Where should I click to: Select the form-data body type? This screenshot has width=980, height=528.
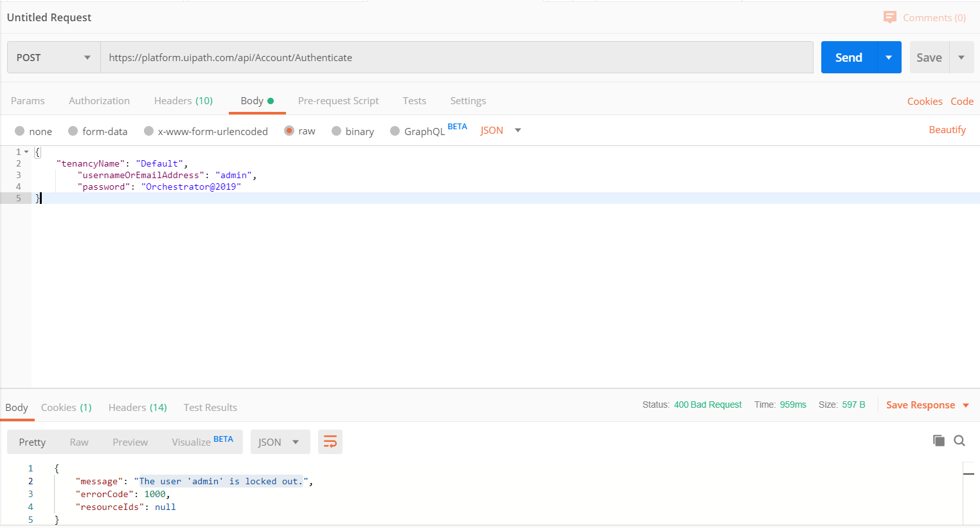click(x=73, y=131)
